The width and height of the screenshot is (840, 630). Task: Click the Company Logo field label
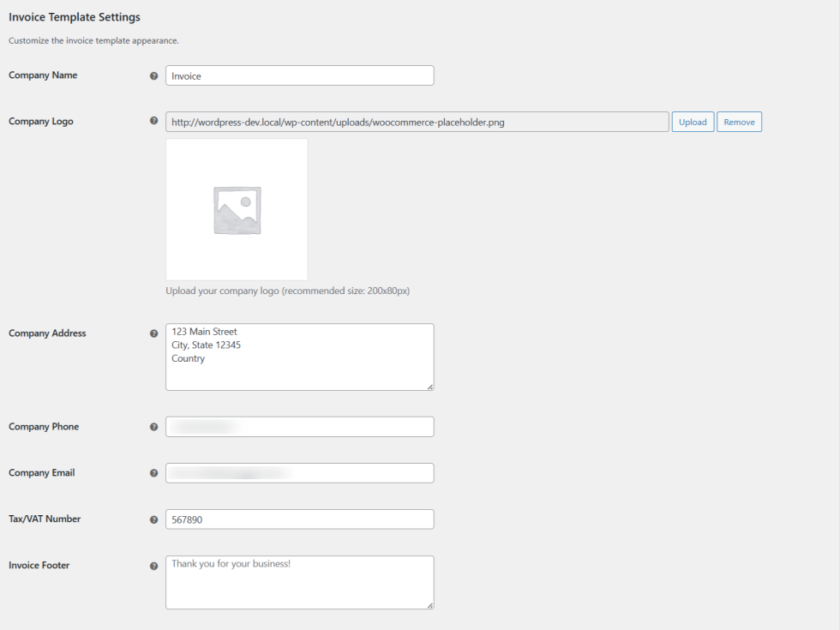tap(41, 122)
